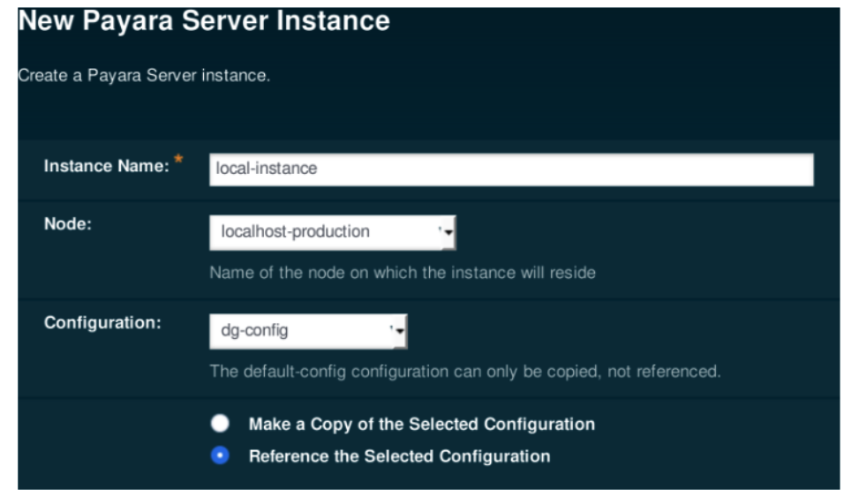Click the orange required asterisk by Instance Name

point(180,160)
